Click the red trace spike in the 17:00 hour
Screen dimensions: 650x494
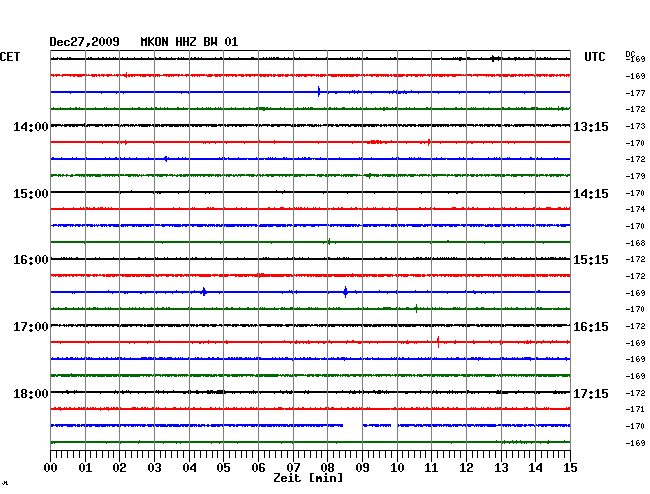(438, 342)
